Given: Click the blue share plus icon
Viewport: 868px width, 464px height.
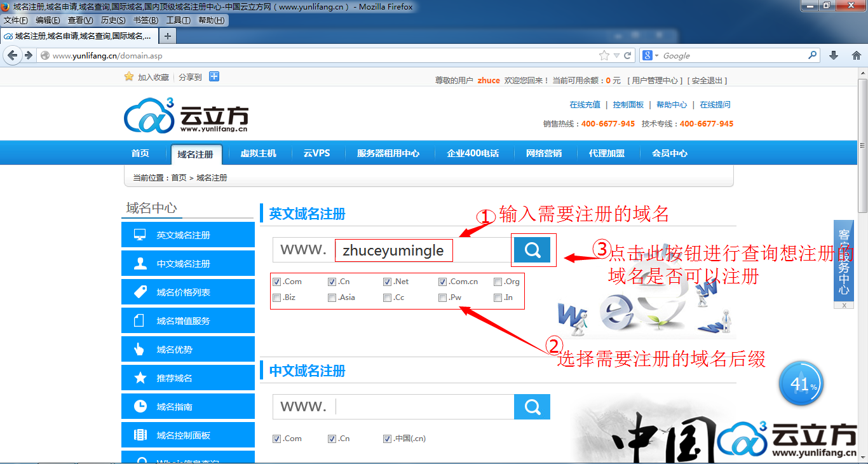Looking at the screenshot, I should click(214, 77).
